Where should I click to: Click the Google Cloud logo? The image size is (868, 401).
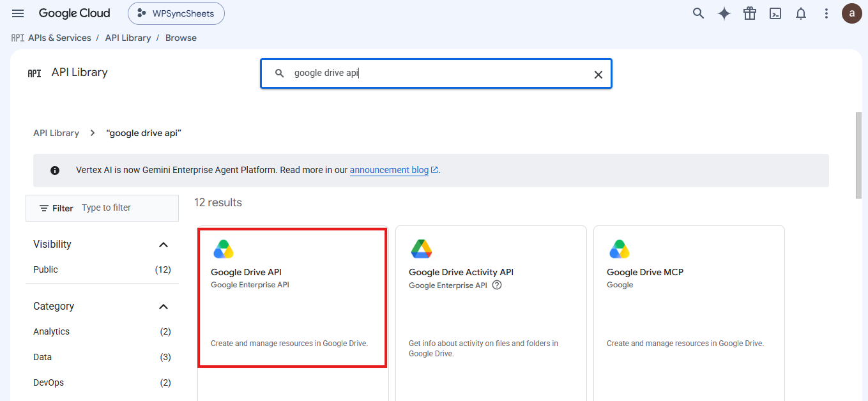(x=74, y=13)
